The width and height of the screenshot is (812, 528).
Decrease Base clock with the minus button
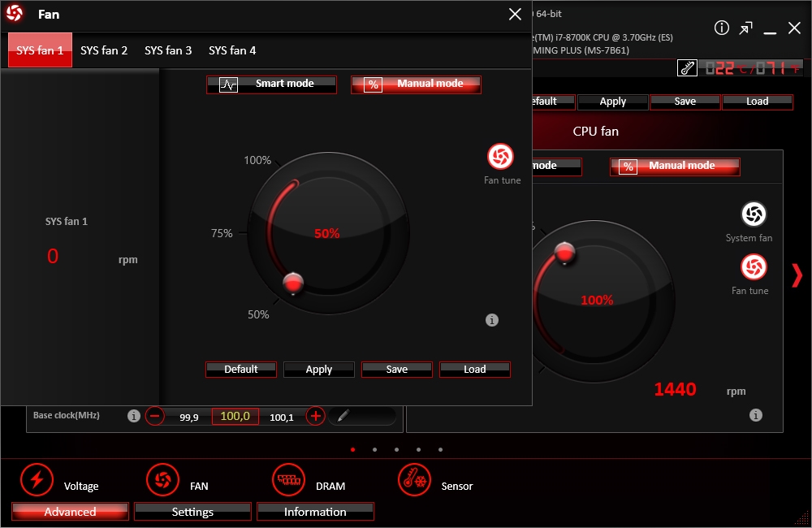tap(155, 416)
